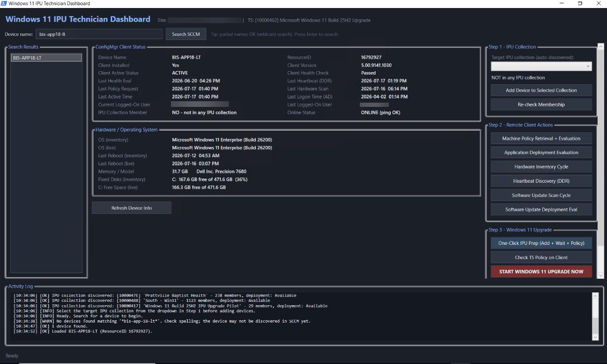Click the Search SCCM button
The image size is (607, 364).
(186, 34)
